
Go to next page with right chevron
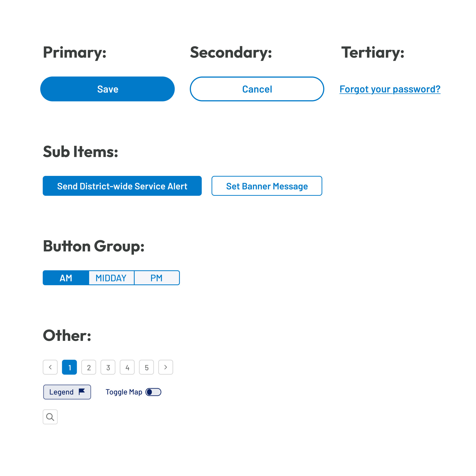166,367
